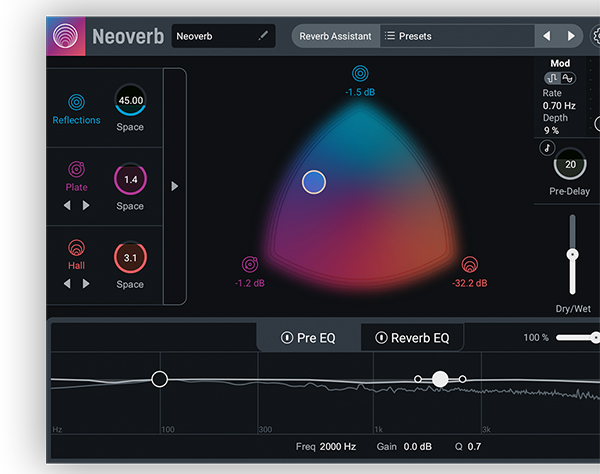Click the Dry/Wet slider handle
Screen dimensions: 600x474
point(572,254)
